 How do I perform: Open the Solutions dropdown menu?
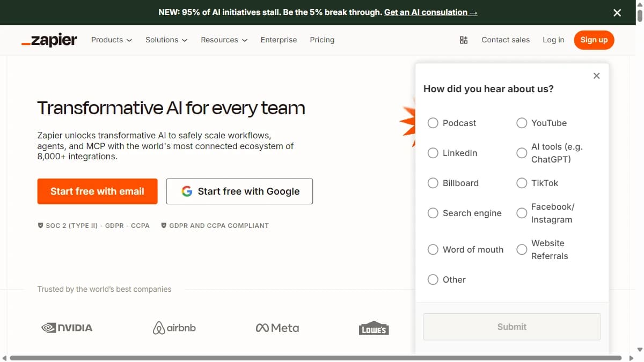pyautogui.click(x=166, y=40)
